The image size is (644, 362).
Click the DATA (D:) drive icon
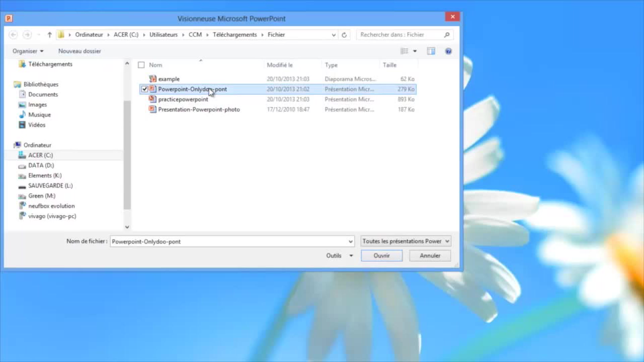[x=22, y=166]
